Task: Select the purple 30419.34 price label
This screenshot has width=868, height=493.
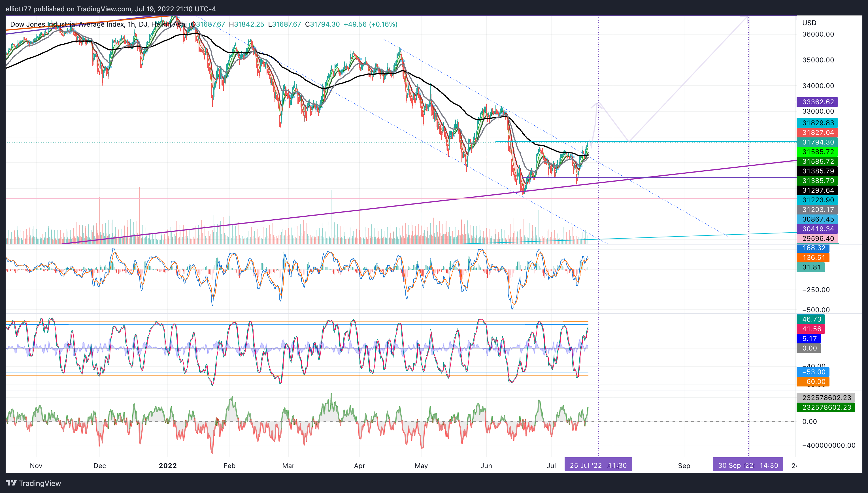Action: 817,229
